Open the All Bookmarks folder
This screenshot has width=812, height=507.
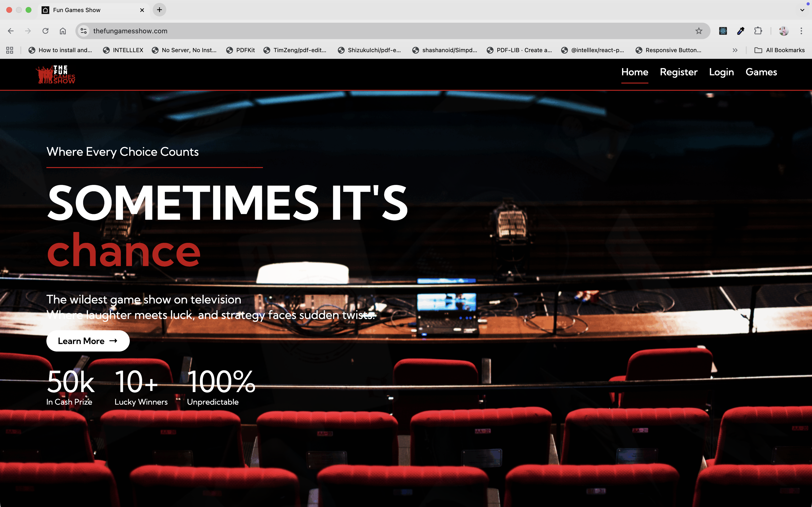(x=779, y=50)
